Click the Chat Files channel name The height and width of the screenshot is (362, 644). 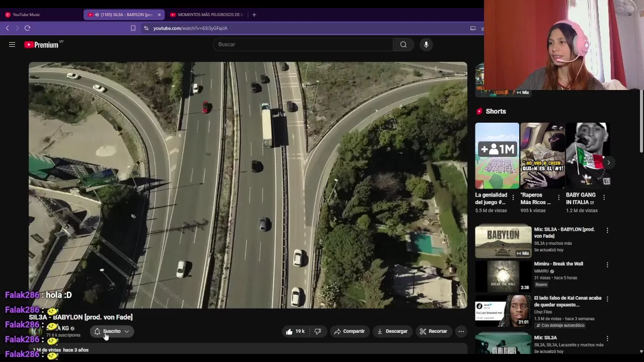coord(543,312)
